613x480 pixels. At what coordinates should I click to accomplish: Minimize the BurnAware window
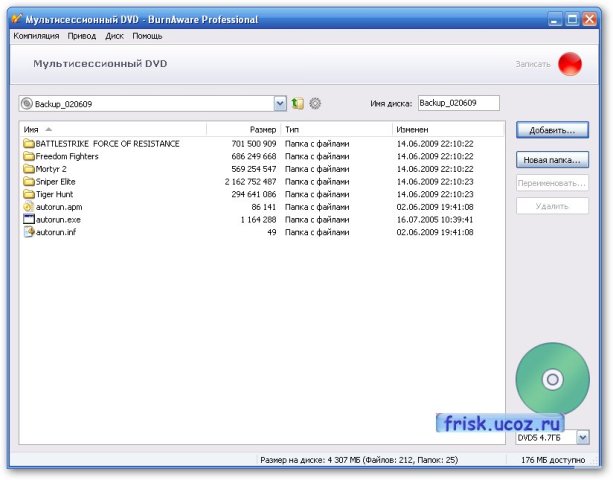click(554, 19)
